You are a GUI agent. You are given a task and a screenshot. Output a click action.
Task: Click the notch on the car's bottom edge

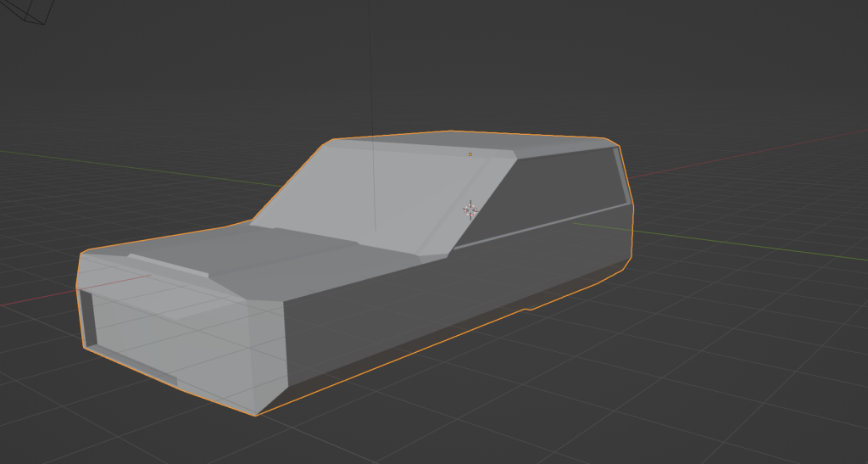[x=526, y=308]
